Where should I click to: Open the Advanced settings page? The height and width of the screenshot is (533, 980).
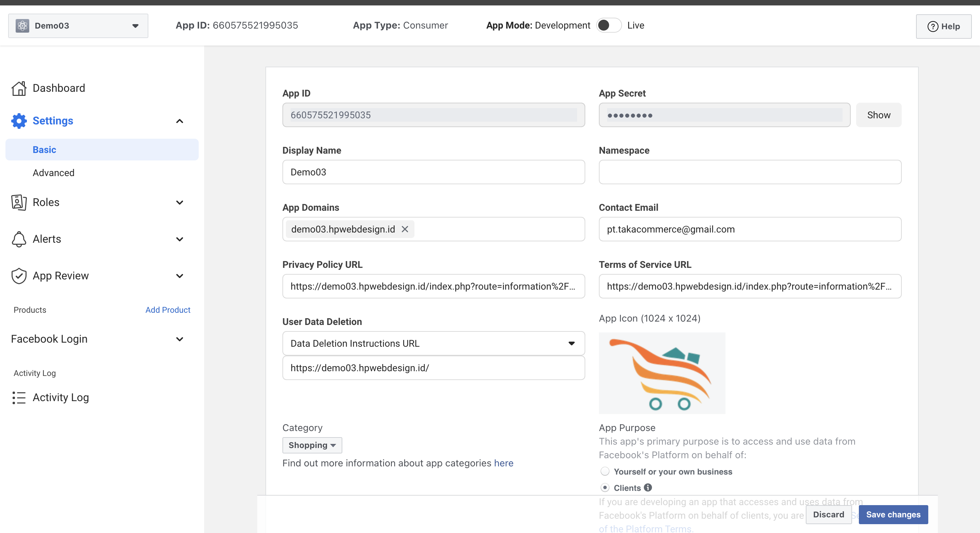54,173
